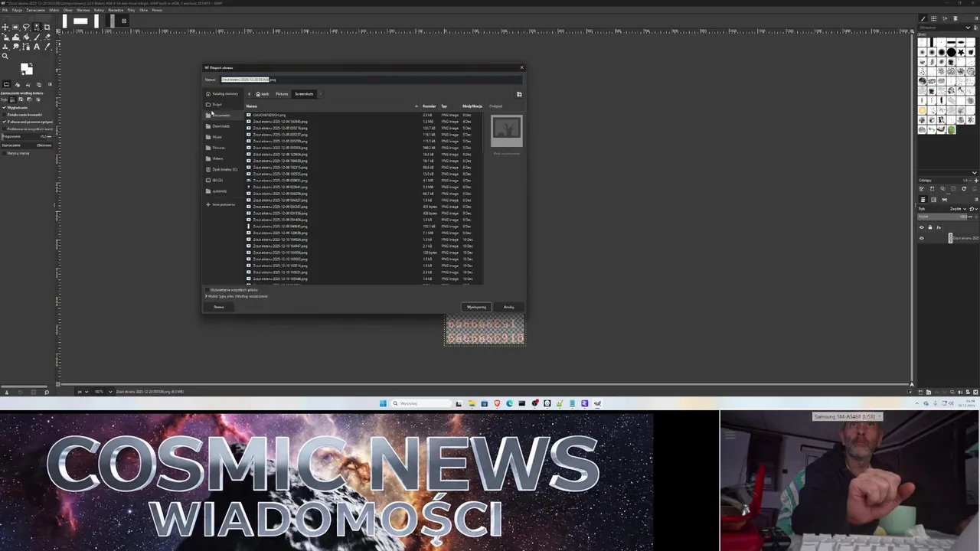This screenshot has width=980, height=551.
Task: Select the Text tool
Action: pyautogui.click(x=37, y=47)
